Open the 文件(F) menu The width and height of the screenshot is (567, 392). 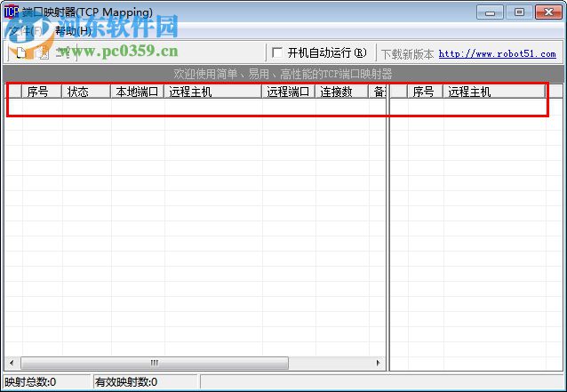[x=26, y=31]
